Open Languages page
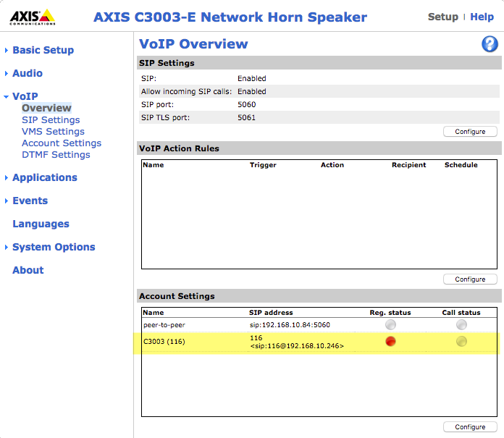 [41, 224]
